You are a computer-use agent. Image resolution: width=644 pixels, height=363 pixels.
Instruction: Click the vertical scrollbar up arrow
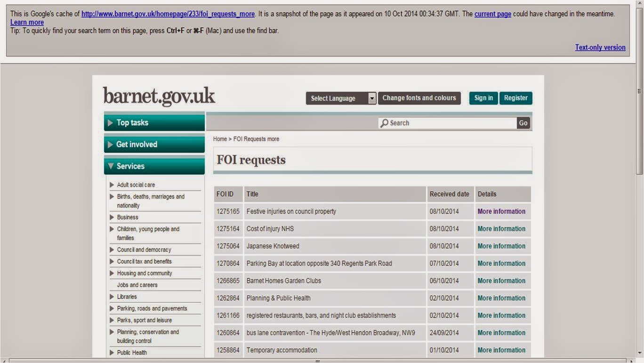tap(639, 3)
